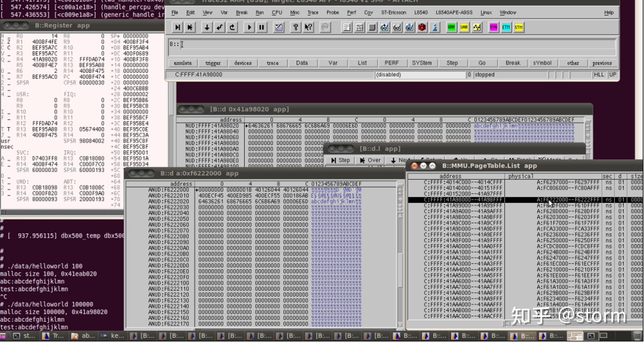Select the highlighted 41A98000 page table row

point(463,200)
